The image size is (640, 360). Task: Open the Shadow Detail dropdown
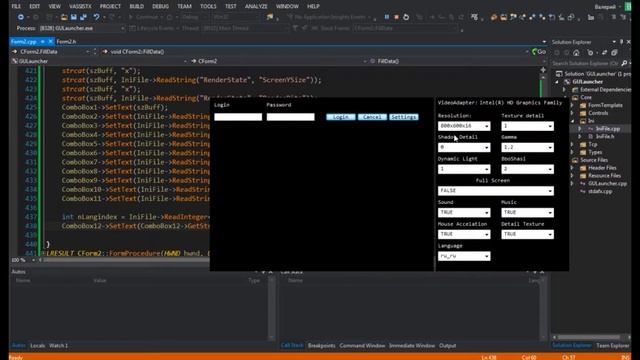464,147
